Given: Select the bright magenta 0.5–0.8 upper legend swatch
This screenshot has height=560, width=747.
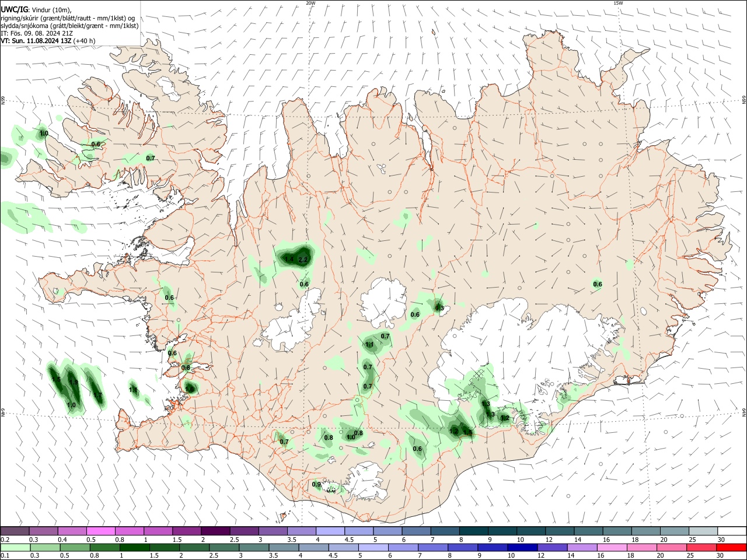Looking at the screenshot, I should pyautogui.click(x=100, y=531).
